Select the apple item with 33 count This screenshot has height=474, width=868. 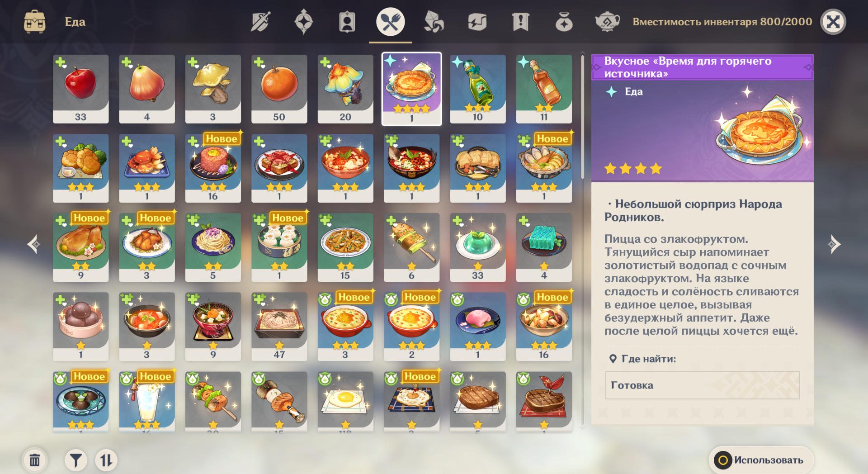click(80, 89)
